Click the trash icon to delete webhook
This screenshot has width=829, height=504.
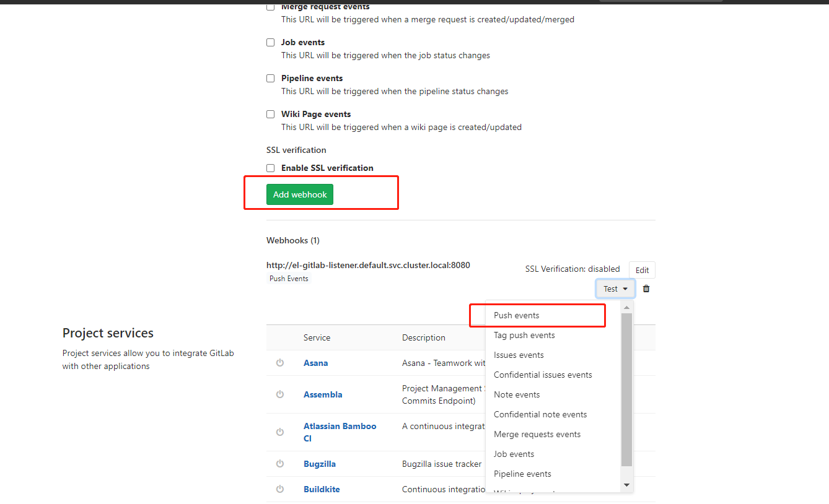coord(646,289)
